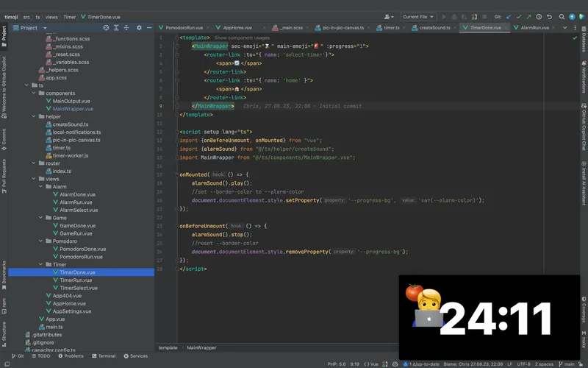The width and height of the screenshot is (588, 368).
Task: Open Project view mode dropdown arrow
Action: (x=45, y=28)
